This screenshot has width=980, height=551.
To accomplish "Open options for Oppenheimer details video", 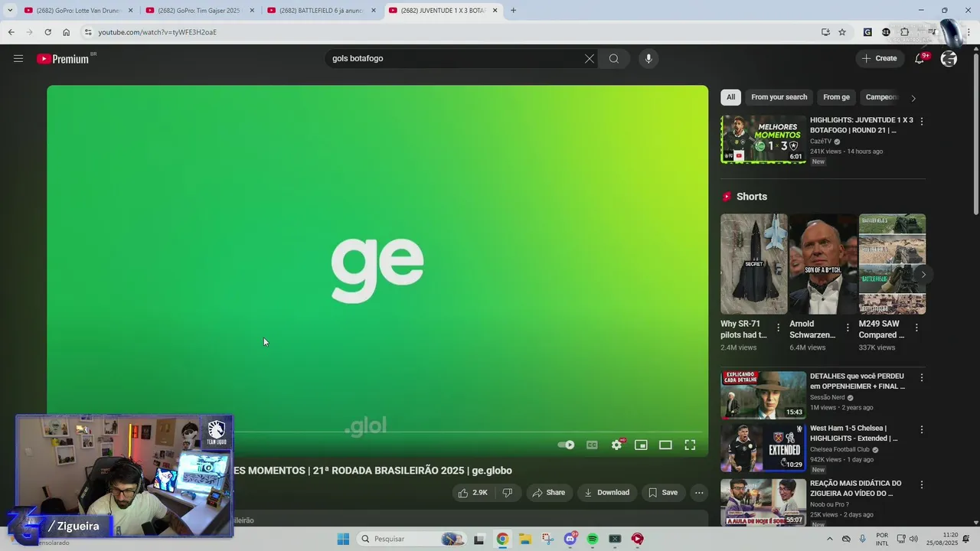I will tap(922, 377).
